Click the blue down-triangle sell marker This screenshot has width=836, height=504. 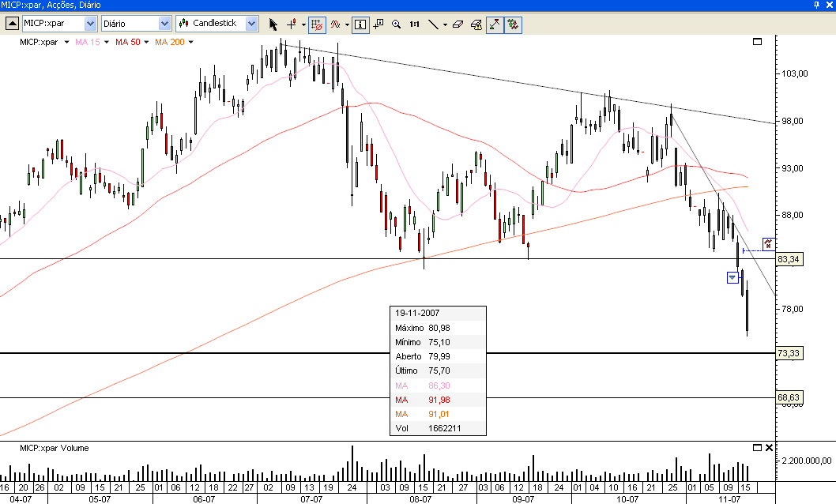tap(732, 277)
